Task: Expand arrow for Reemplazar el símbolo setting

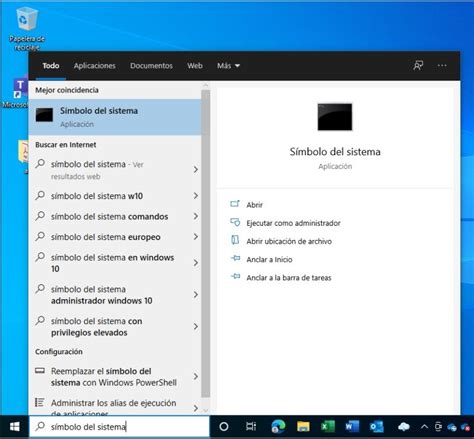Action: (196, 377)
